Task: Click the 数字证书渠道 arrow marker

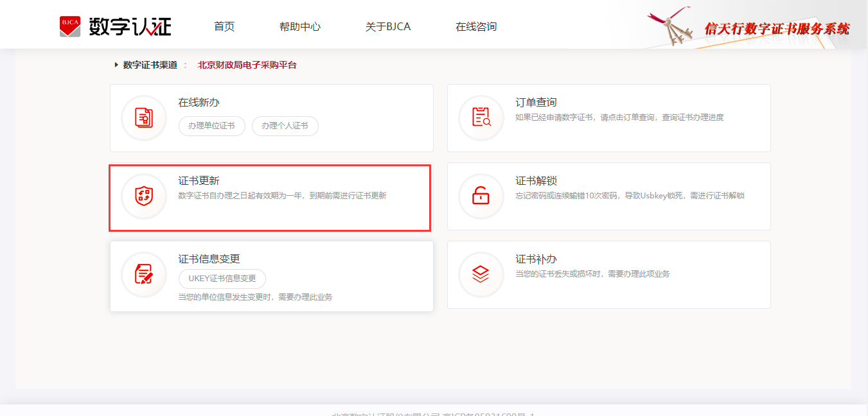Action: [x=116, y=65]
